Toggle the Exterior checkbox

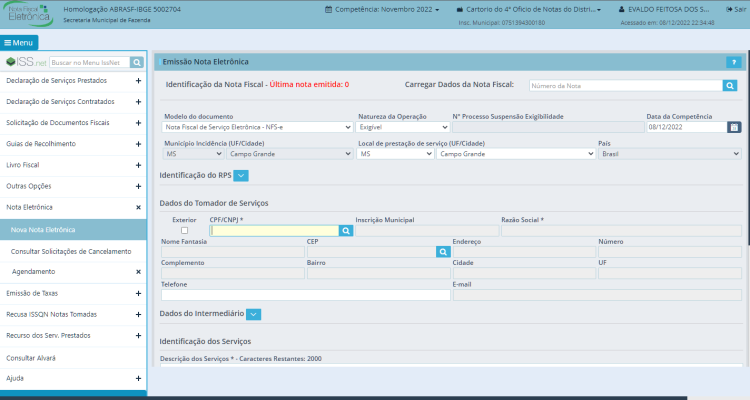point(184,231)
